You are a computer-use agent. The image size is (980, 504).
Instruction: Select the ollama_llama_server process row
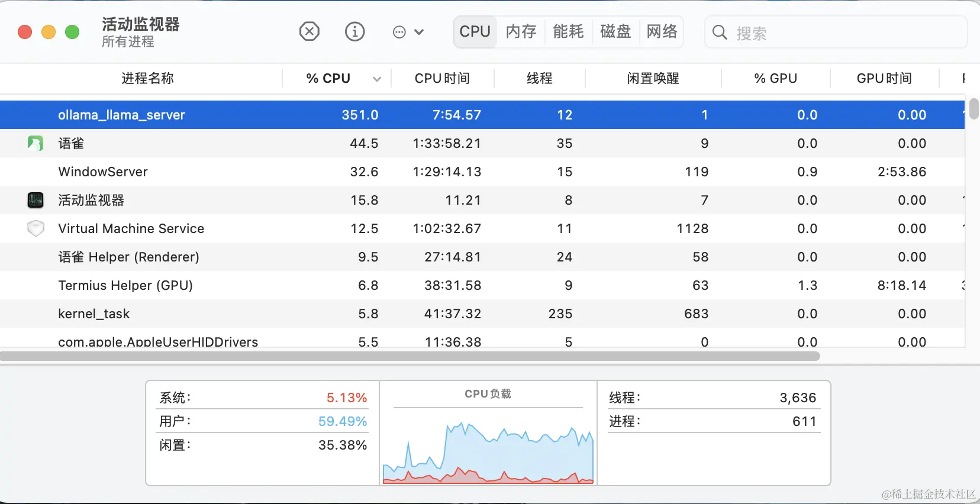pos(482,115)
